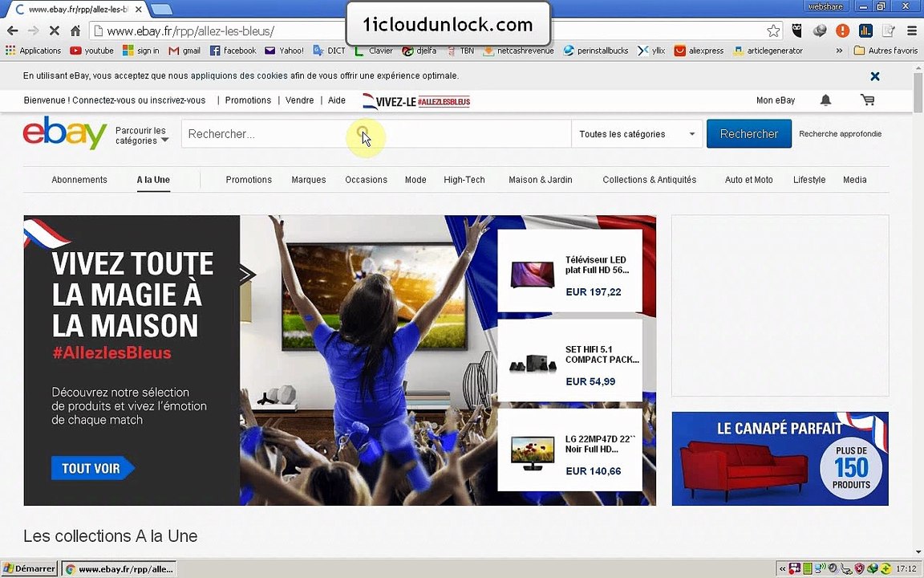Expand the Mon eBay menu

[x=776, y=100]
